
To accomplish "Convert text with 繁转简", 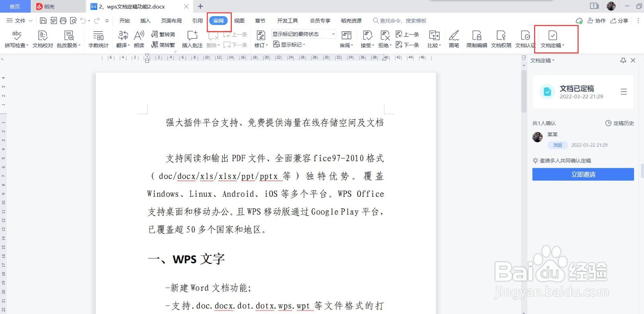I will pos(163,35).
